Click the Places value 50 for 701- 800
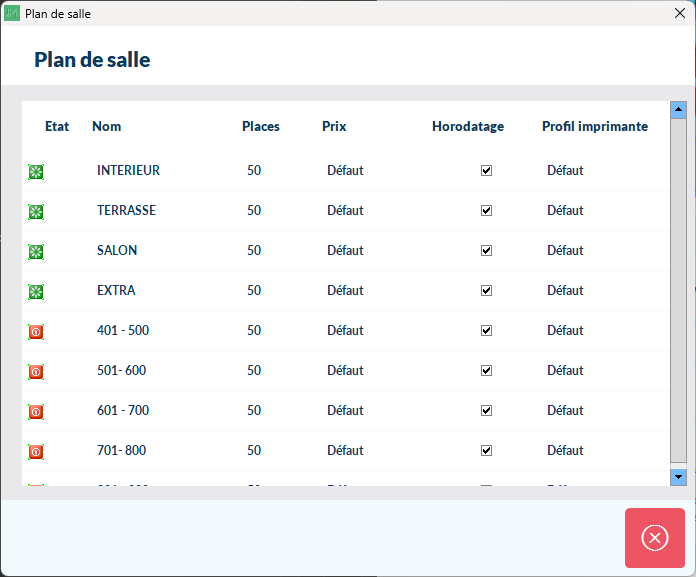Image resolution: width=696 pixels, height=577 pixels. [x=254, y=450]
